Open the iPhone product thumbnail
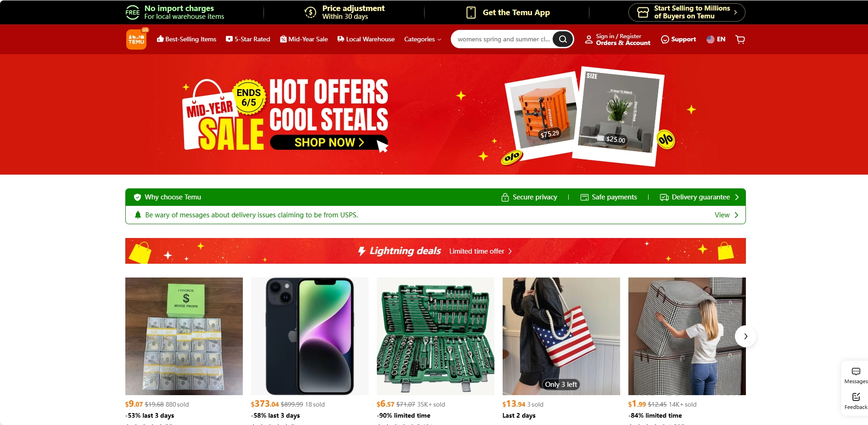Image resolution: width=868 pixels, height=425 pixels. point(310,336)
